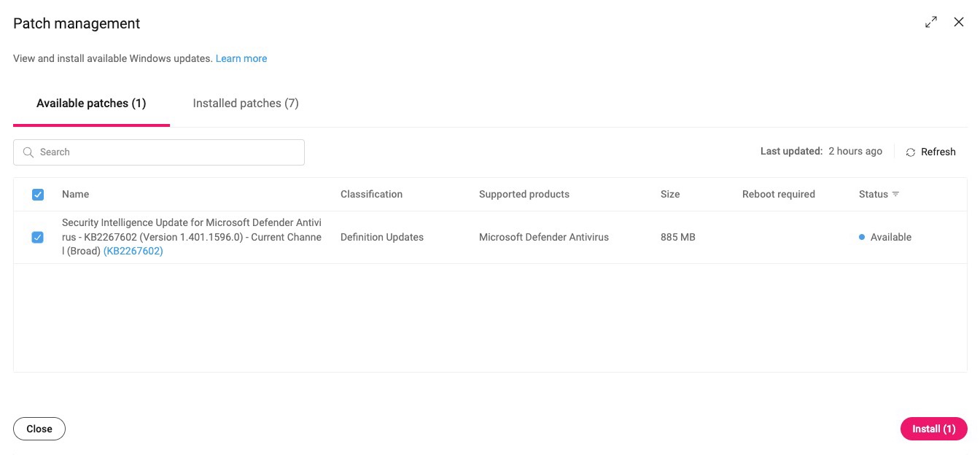Screen dimensions: 980x455
Task: Click the magnifying glass search icon
Action: click(28, 152)
